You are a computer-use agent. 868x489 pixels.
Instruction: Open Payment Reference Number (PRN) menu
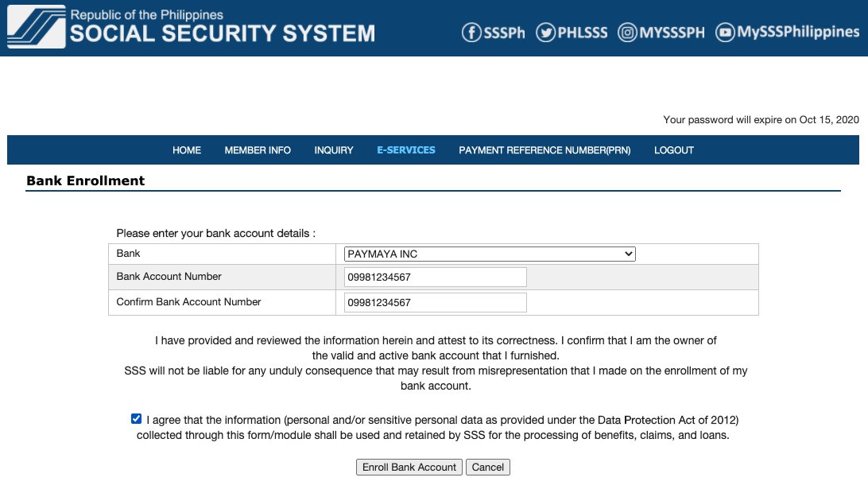tap(544, 150)
